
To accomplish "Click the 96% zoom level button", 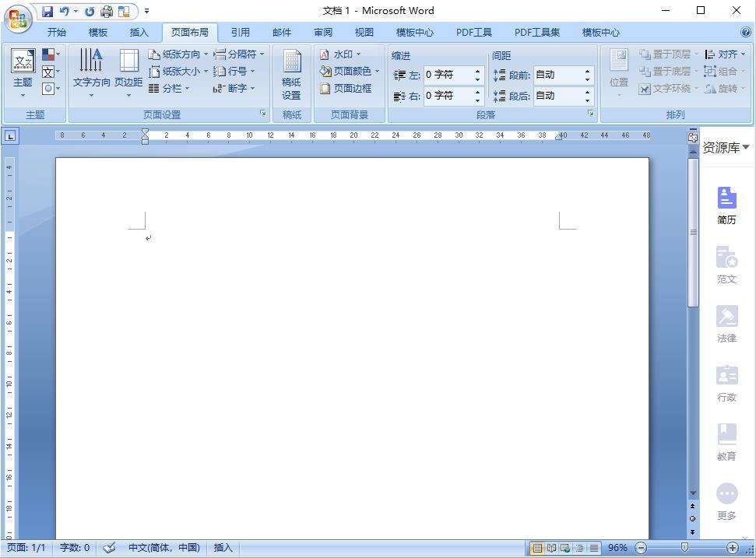I will (x=617, y=548).
